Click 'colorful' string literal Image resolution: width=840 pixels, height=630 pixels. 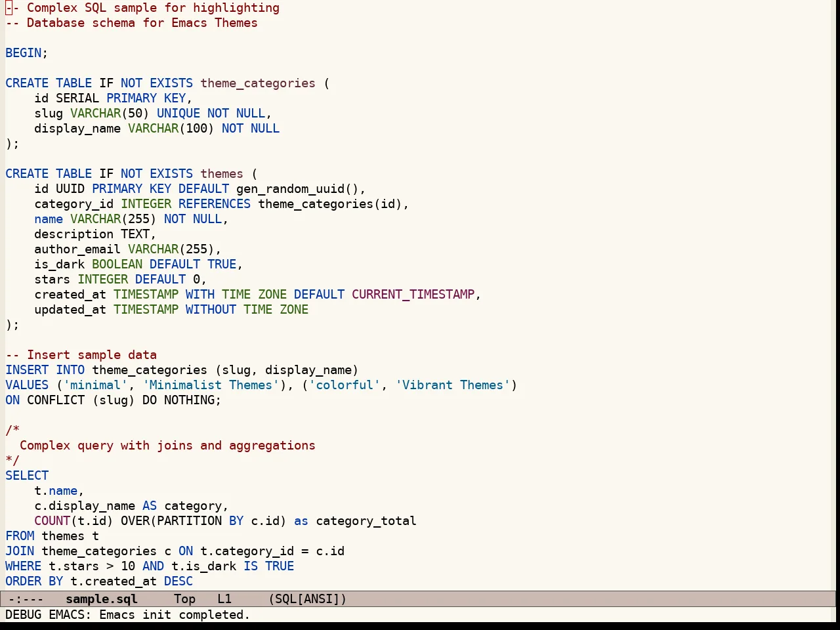coord(345,385)
